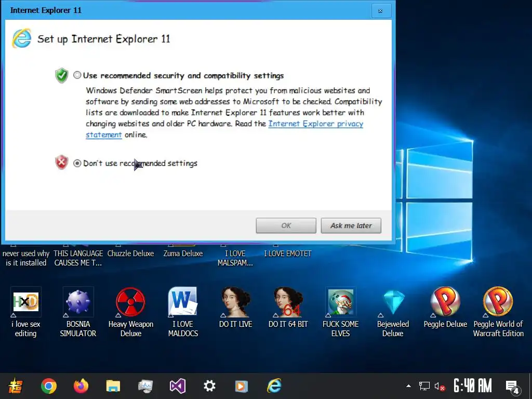Open Visual Studio from the taskbar

coord(178,386)
